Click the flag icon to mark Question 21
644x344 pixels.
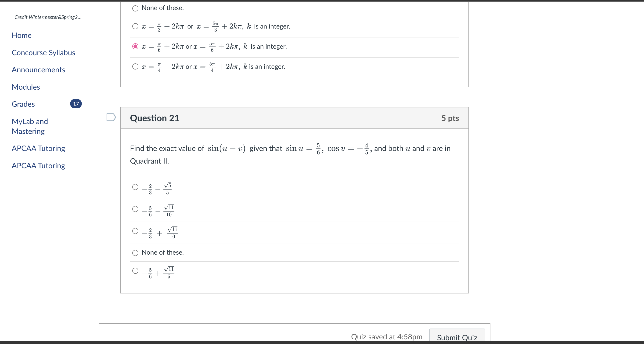pos(111,117)
